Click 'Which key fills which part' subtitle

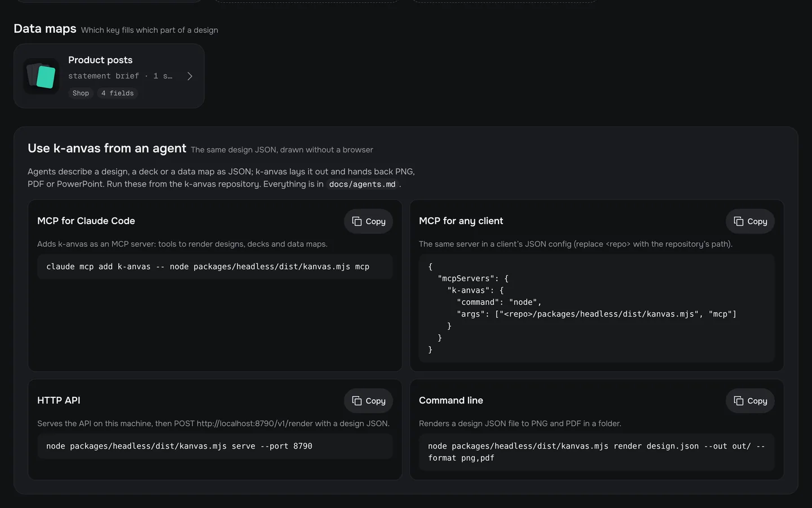tap(149, 30)
